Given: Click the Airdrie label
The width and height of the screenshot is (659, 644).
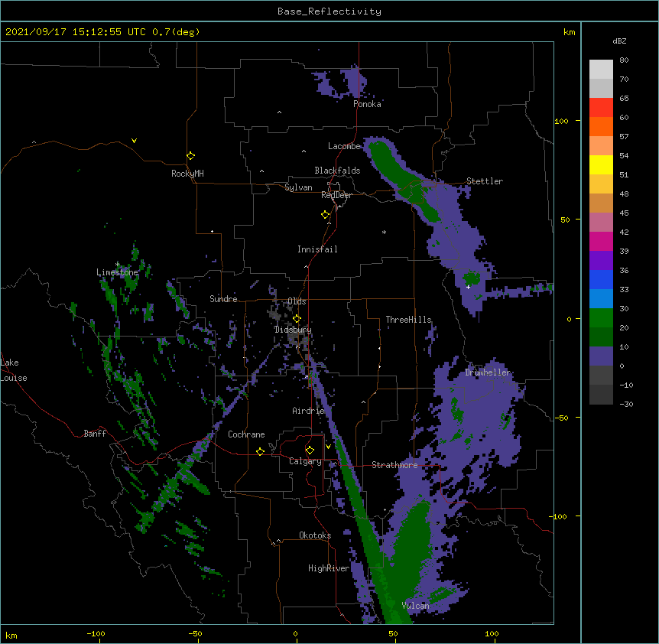Looking at the screenshot, I should coord(308,411).
